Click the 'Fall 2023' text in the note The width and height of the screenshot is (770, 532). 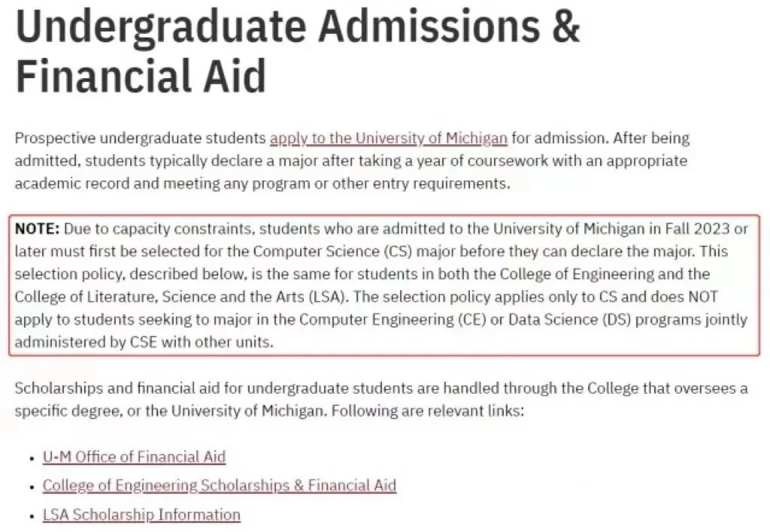coord(697,228)
